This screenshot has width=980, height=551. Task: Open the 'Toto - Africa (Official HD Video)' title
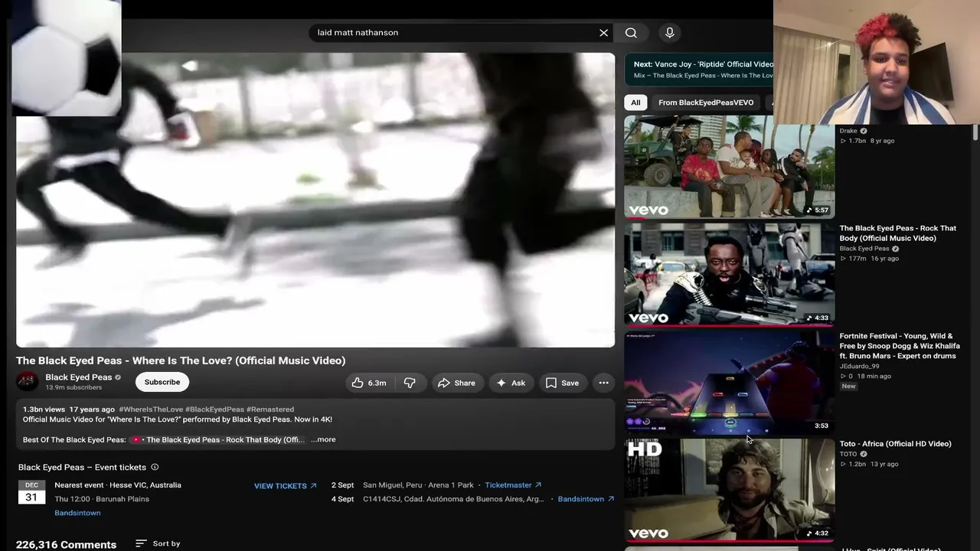coord(895,444)
